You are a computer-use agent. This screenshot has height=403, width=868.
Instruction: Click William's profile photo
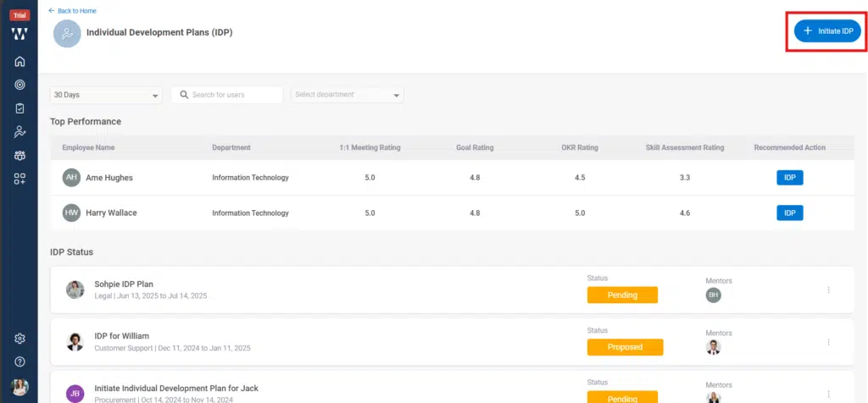[75, 342]
